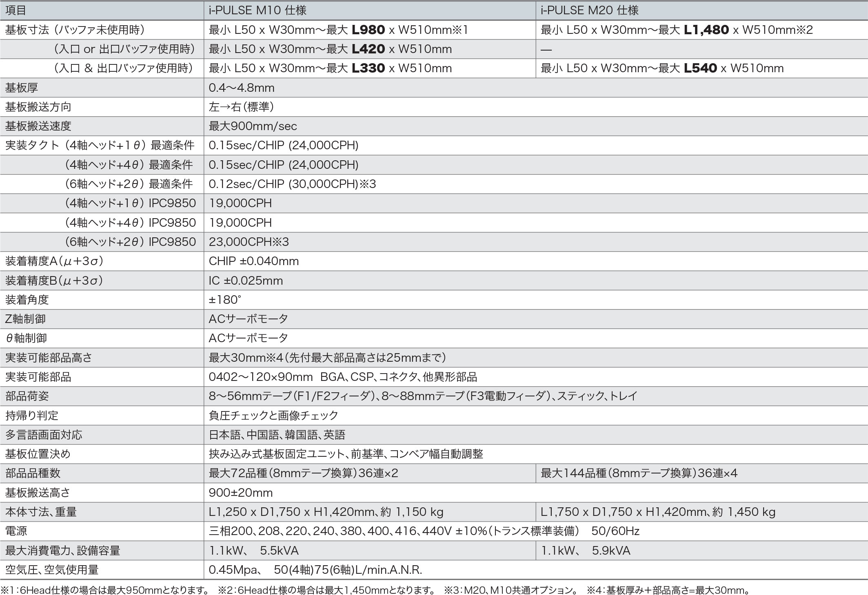
Task: Select the '三相200、208、220' power supply value
Action: (424, 531)
